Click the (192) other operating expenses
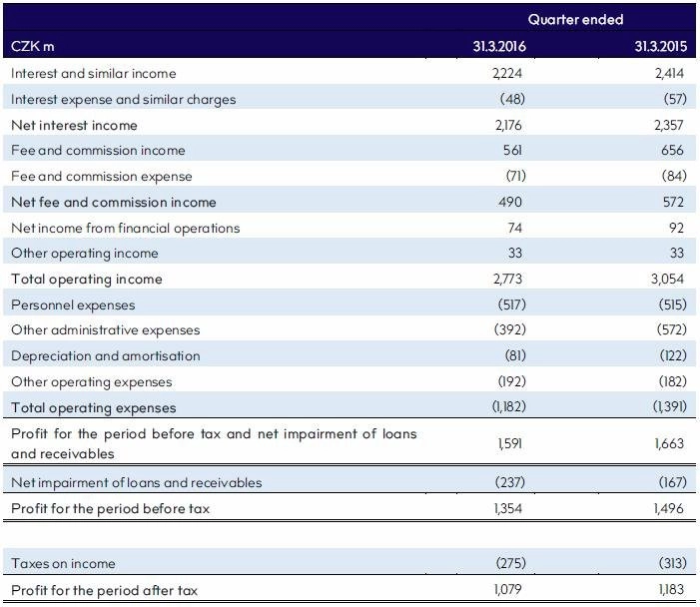Viewport: 700px width, 607px height. pyautogui.click(x=512, y=381)
